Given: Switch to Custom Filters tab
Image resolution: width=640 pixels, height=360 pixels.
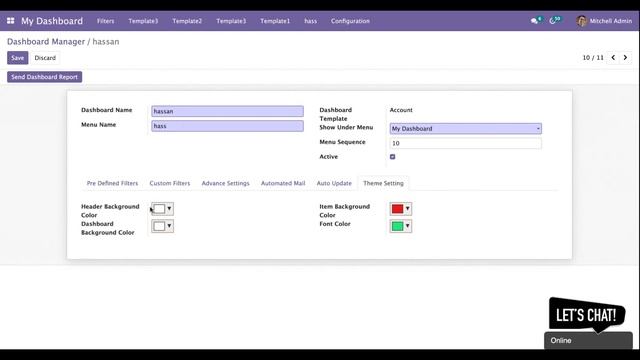Looking at the screenshot, I should (x=170, y=183).
